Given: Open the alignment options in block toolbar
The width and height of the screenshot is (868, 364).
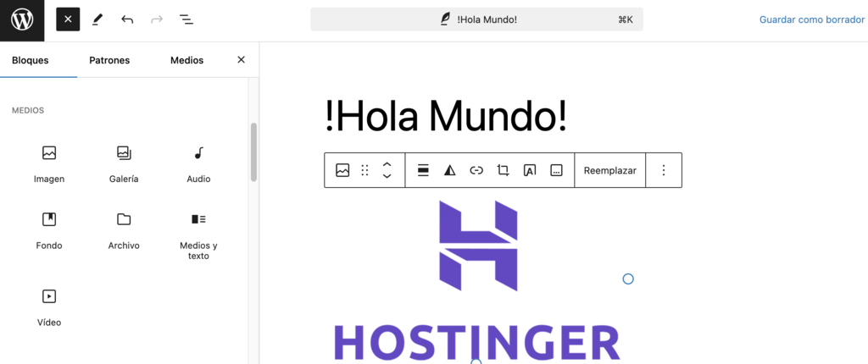Looking at the screenshot, I should (424, 170).
